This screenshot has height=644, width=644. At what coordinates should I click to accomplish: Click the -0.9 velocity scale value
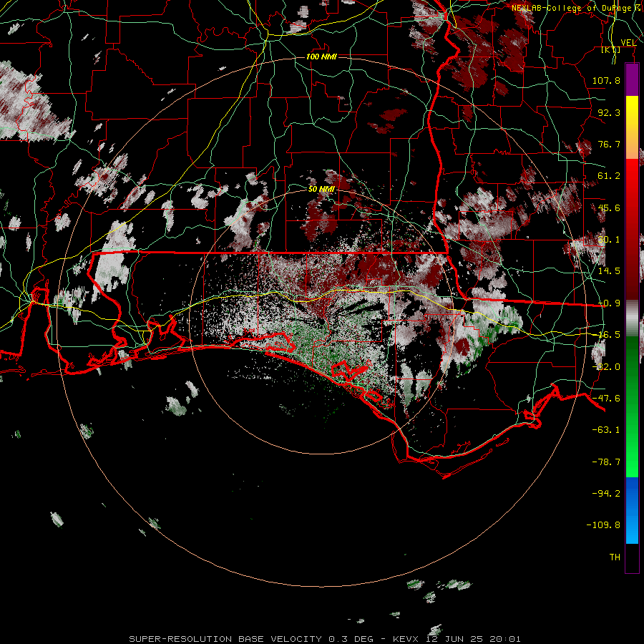[609, 303]
